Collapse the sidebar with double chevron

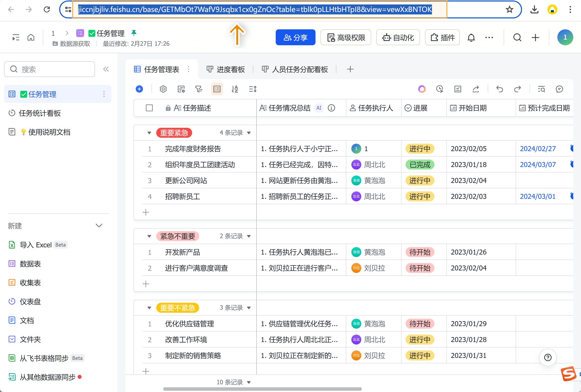[106, 69]
